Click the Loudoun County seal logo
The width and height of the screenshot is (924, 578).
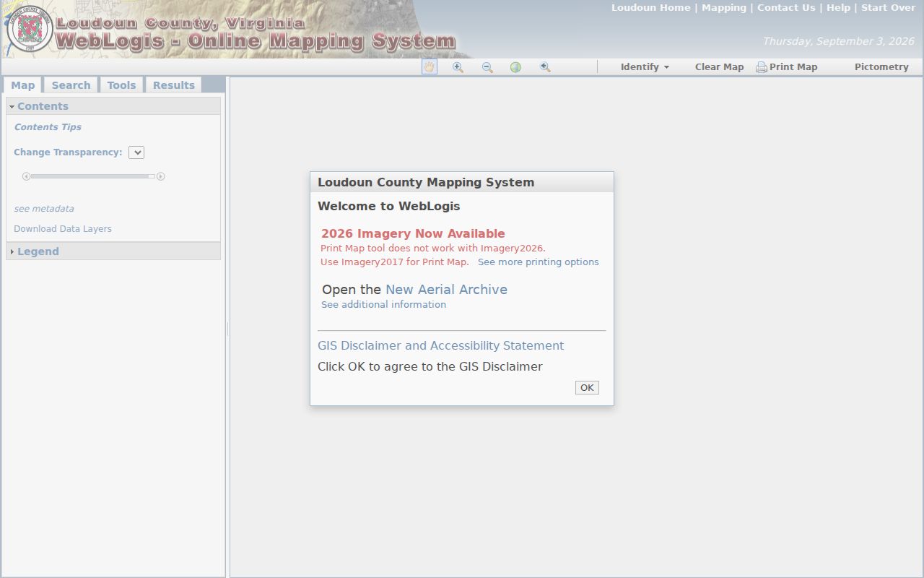point(30,29)
